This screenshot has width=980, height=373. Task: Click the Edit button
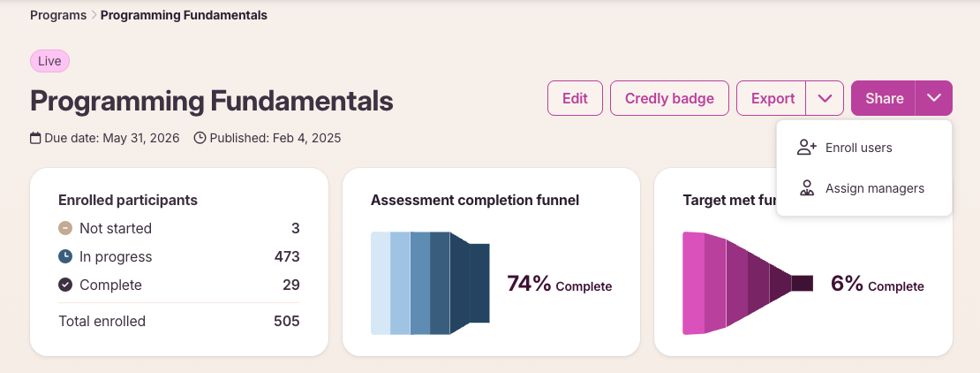click(575, 98)
